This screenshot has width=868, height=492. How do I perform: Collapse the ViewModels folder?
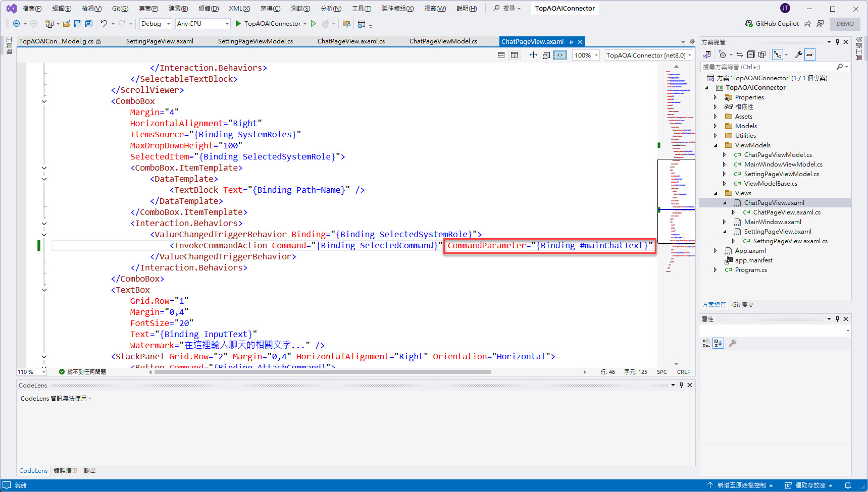(715, 145)
